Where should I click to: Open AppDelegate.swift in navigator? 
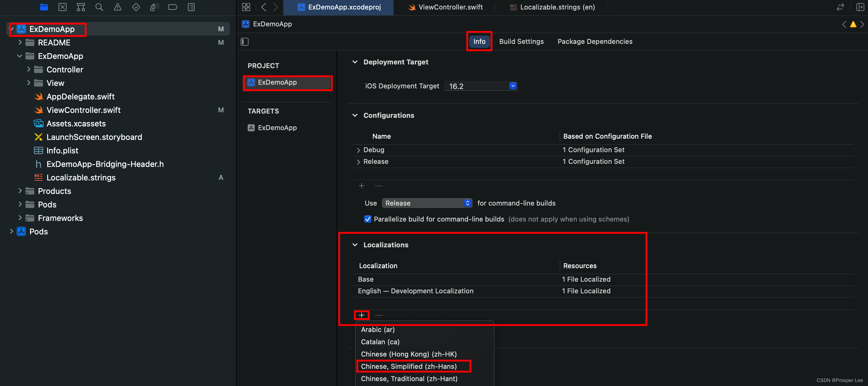80,96
